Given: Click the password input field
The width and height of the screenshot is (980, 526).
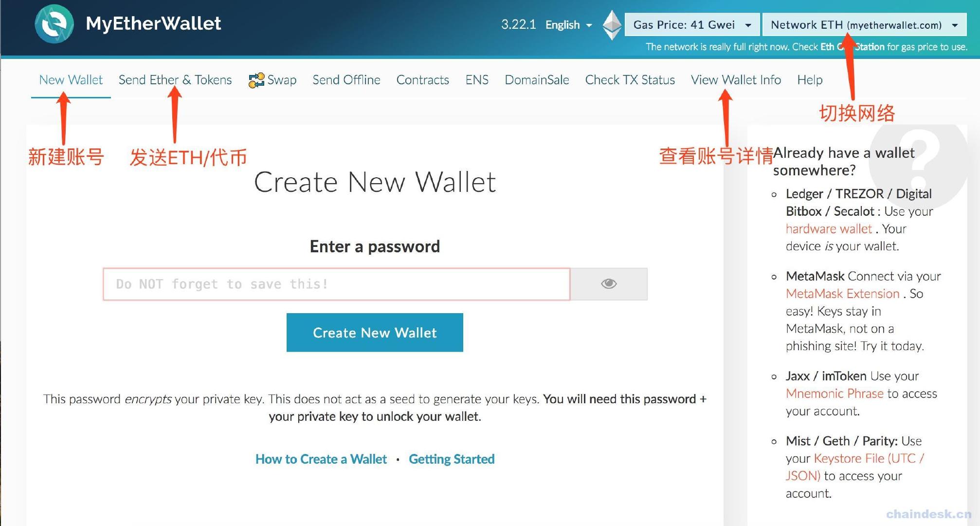Looking at the screenshot, I should [x=338, y=284].
